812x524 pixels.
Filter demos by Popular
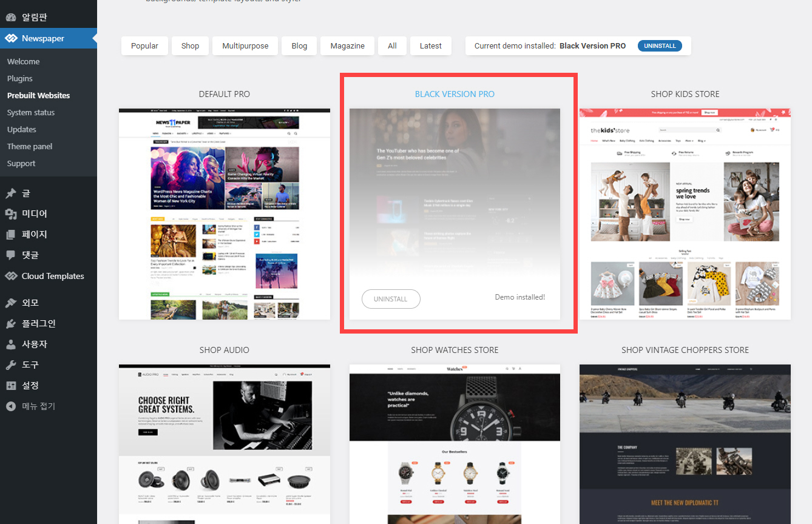pos(144,45)
